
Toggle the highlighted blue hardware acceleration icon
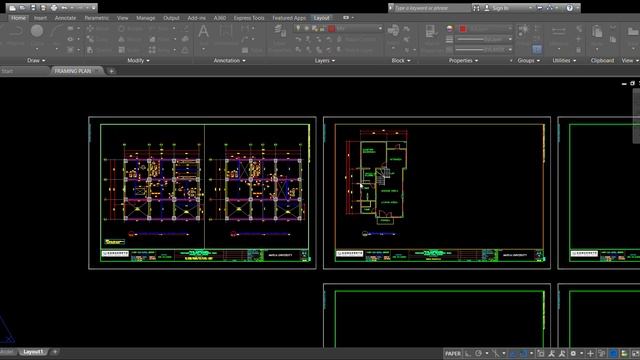pos(613,353)
